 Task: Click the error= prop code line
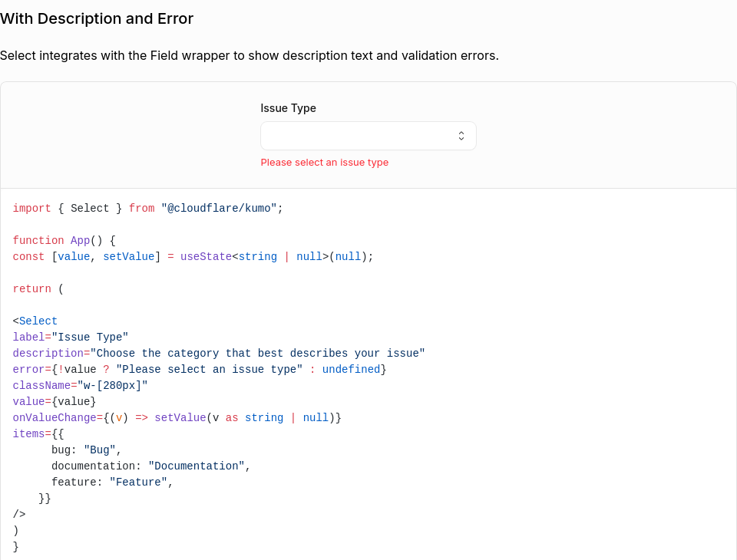point(200,369)
